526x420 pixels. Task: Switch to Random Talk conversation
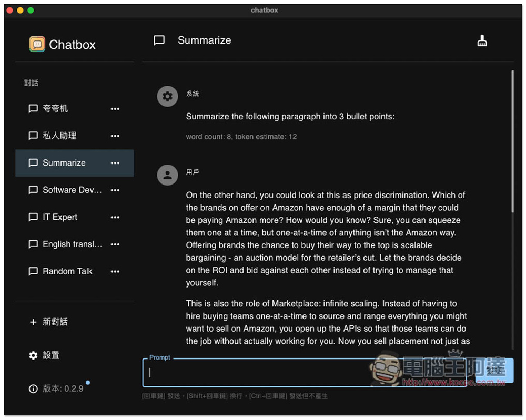tap(75, 272)
